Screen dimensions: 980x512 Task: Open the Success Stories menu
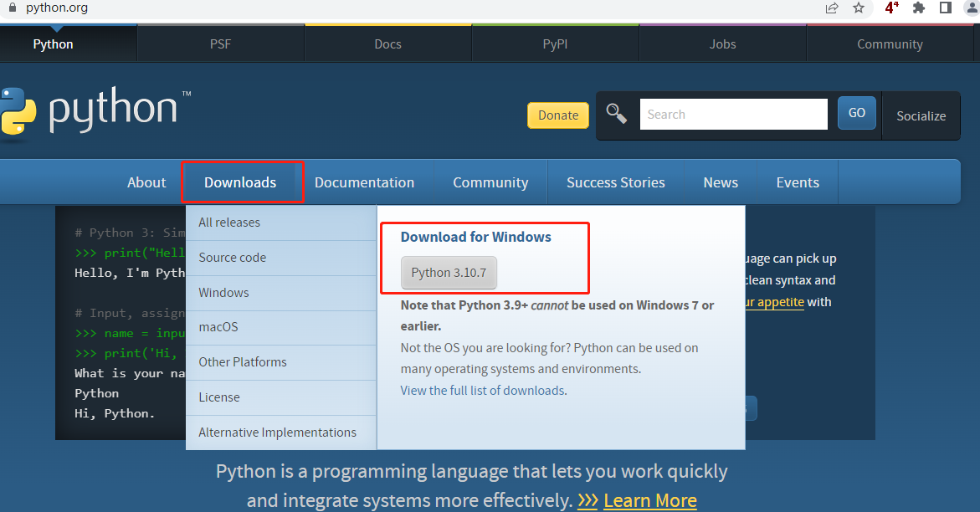616,182
